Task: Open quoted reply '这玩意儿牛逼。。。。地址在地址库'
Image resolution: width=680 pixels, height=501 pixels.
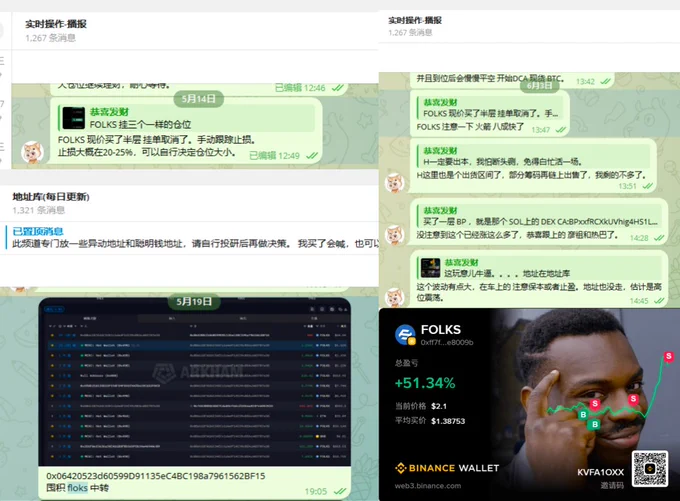Action: [x=540, y=268]
